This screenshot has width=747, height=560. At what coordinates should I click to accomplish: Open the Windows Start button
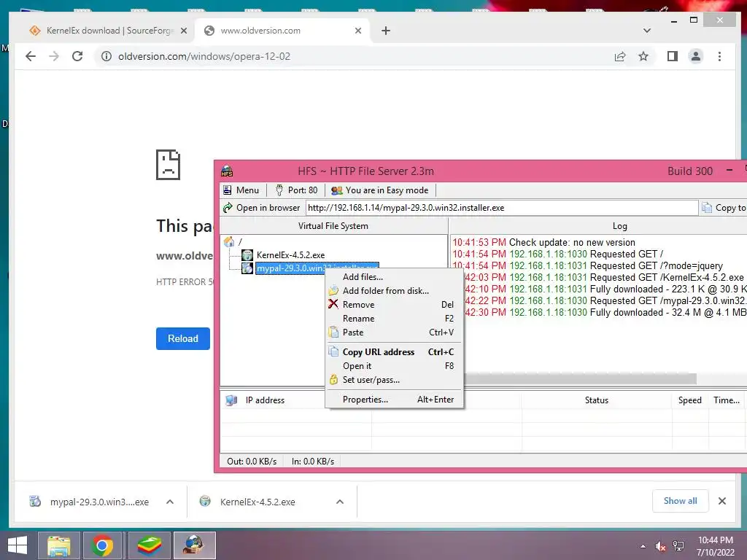(x=18, y=545)
